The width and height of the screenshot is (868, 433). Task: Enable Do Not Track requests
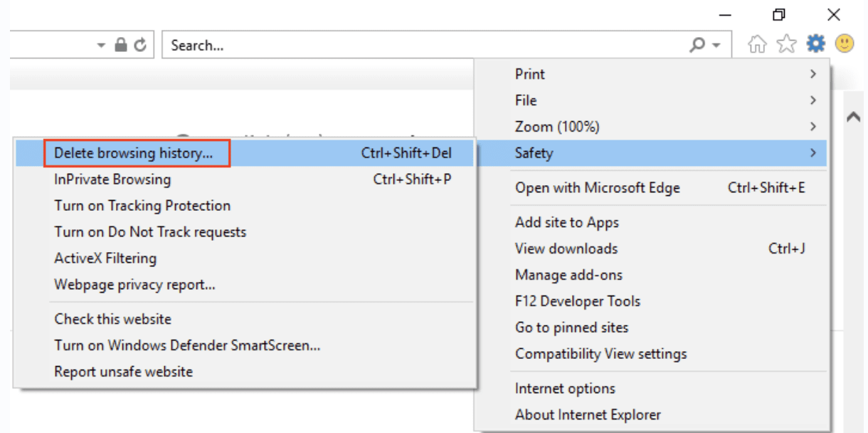tap(150, 232)
